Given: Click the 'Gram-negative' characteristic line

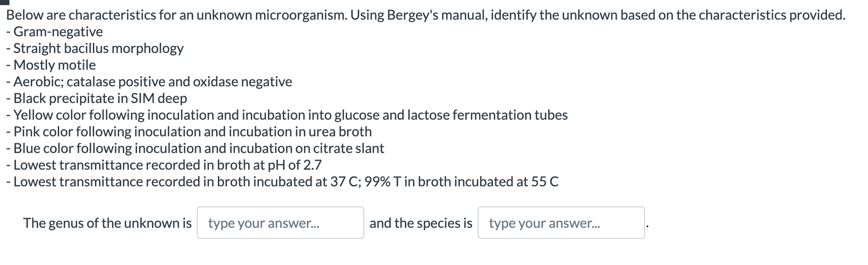Looking at the screenshot, I should pos(55,32).
